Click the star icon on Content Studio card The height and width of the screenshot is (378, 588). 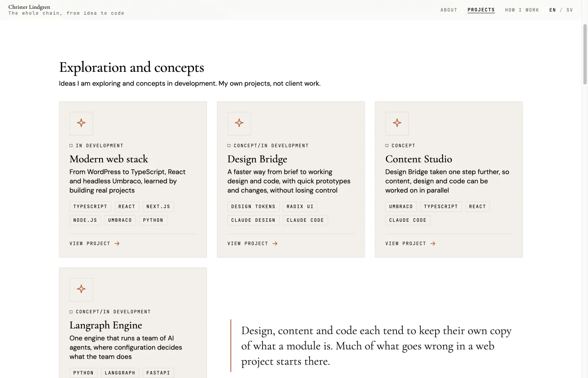(x=397, y=123)
